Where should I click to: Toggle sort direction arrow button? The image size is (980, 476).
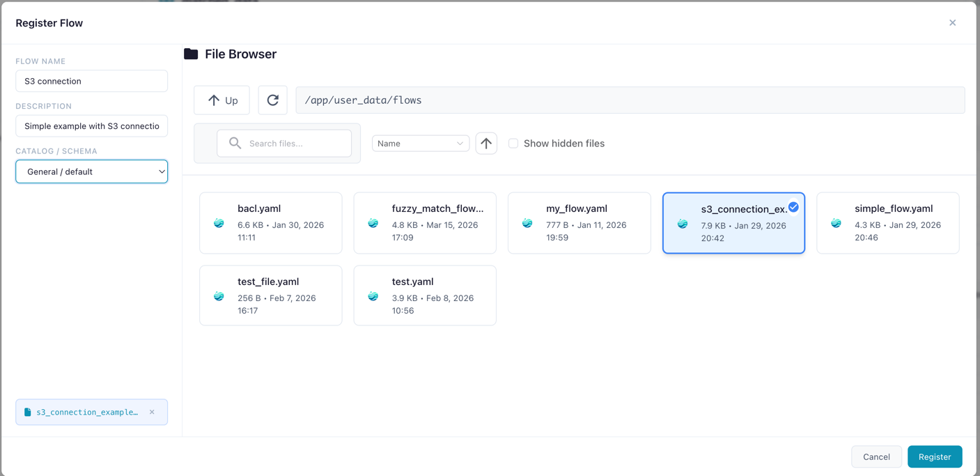[486, 144]
